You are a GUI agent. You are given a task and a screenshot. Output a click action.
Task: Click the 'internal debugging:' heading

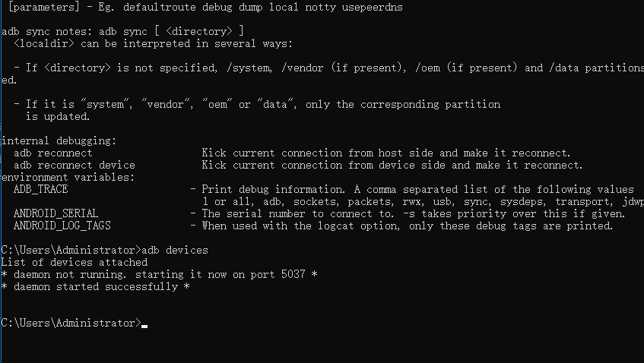(59, 141)
